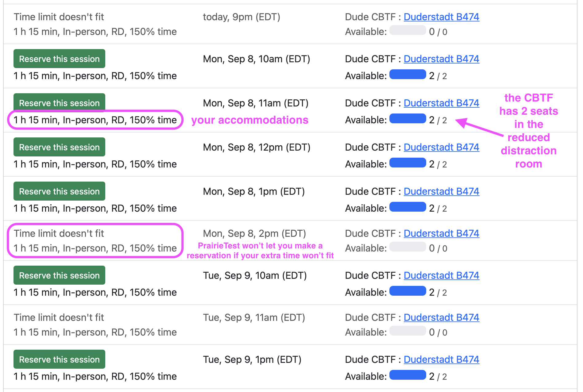Reserve the Mon, Sep 8, 11am session
This screenshot has width=583, height=392.
pyautogui.click(x=59, y=102)
